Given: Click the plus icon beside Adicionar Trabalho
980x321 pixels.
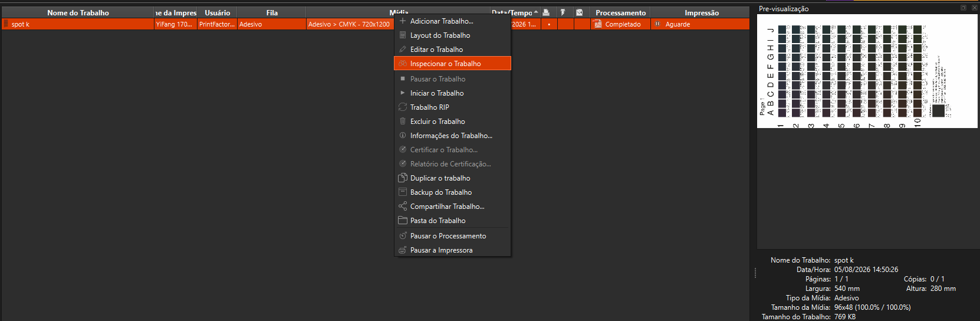Looking at the screenshot, I should click(403, 21).
